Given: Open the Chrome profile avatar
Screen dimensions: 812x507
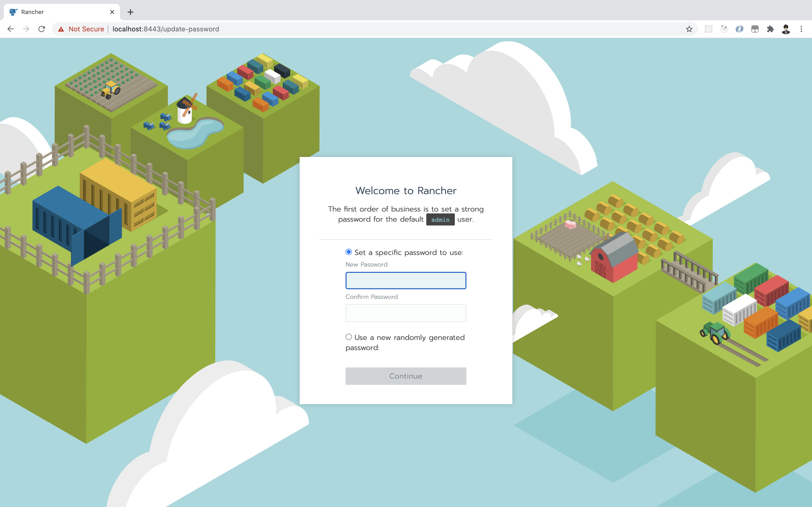Looking at the screenshot, I should tap(786, 29).
